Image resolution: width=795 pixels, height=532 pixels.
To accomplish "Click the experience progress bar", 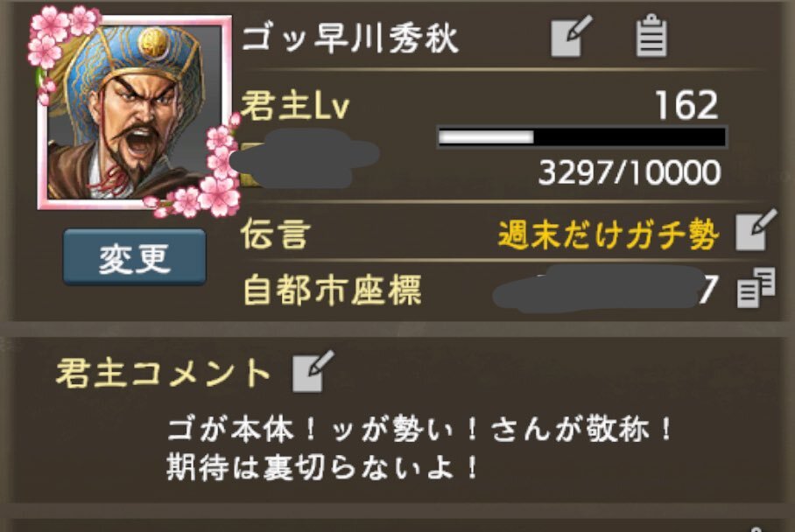I will tap(581, 136).
